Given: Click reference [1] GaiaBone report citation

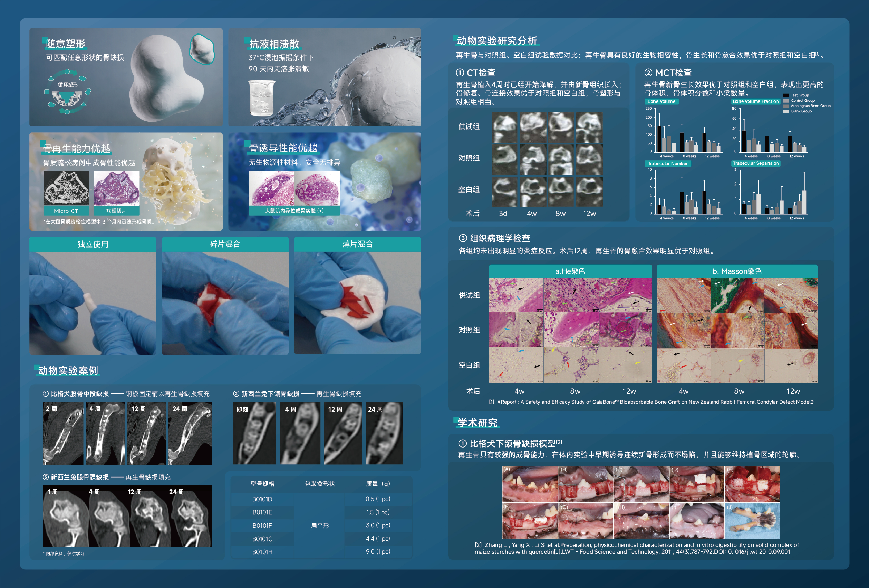Looking at the screenshot, I should [651, 402].
